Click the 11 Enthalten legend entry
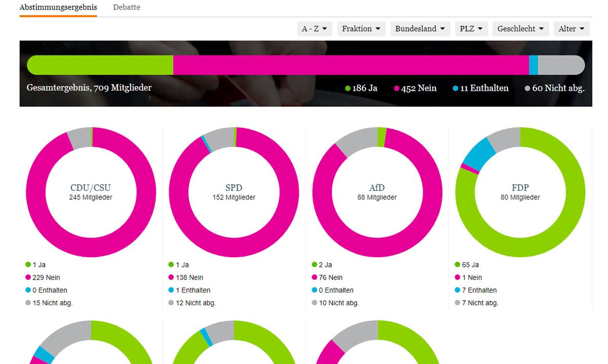 click(x=481, y=88)
